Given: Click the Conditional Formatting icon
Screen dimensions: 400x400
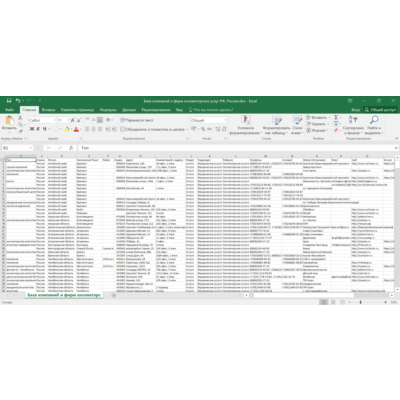Looking at the screenshot, I should click(246, 120).
